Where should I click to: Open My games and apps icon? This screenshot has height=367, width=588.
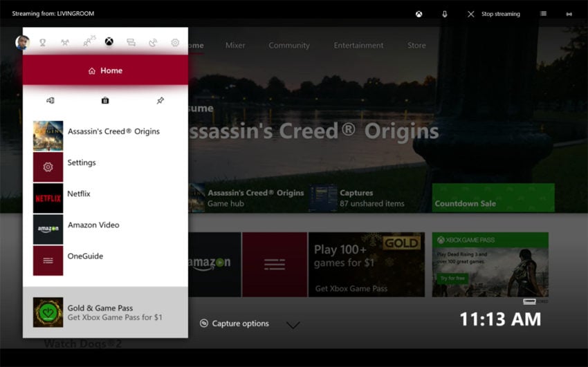tap(50, 100)
